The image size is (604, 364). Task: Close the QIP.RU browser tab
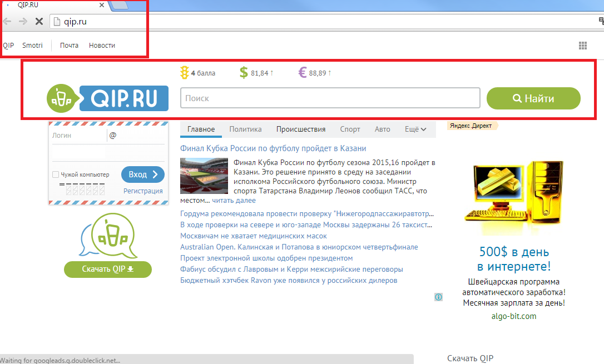[x=102, y=6]
